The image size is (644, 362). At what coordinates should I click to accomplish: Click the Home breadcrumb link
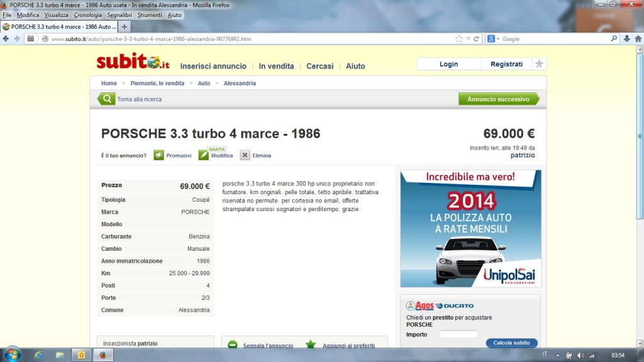(109, 84)
